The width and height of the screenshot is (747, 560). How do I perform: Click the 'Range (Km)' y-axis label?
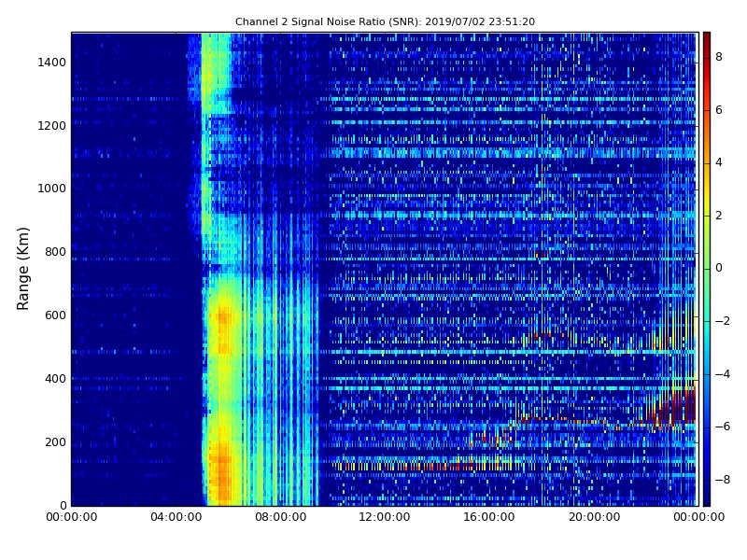[x=22, y=269]
